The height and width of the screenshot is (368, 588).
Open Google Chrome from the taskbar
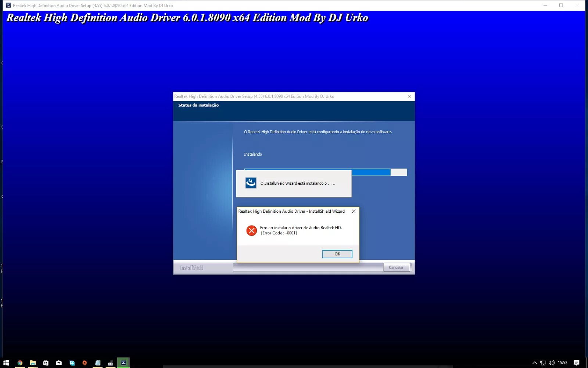[x=20, y=362]
